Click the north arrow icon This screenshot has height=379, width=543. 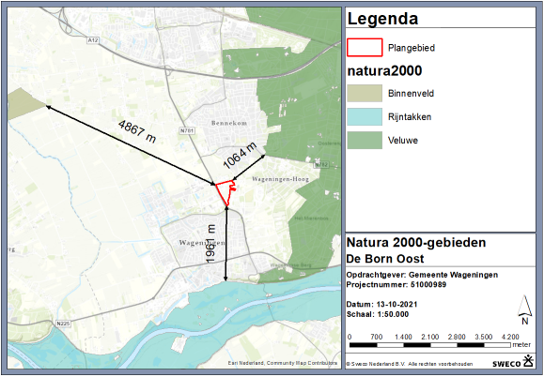tap(525, 309)
